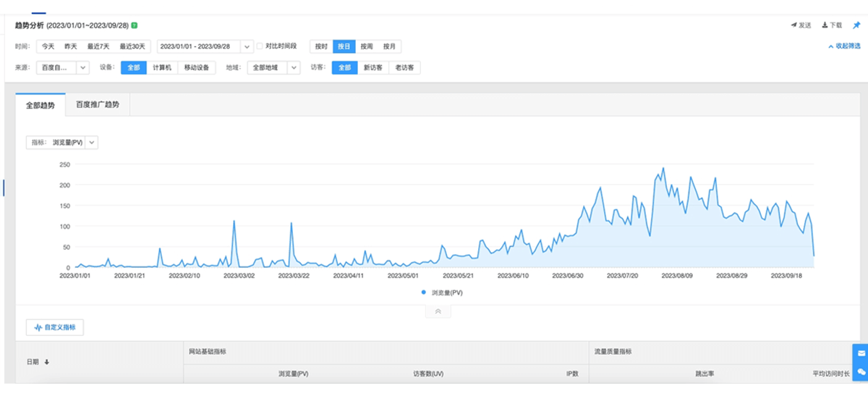Screen dimensions: 868x396
Task: Expand the 来源 source dropdown
Action: [82, 67]
